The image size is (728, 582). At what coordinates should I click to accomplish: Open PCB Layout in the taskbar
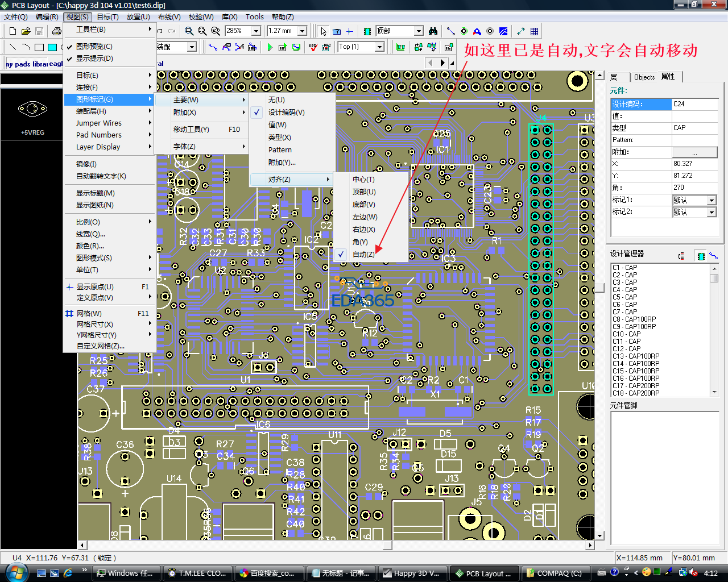(x=485, y=573)
